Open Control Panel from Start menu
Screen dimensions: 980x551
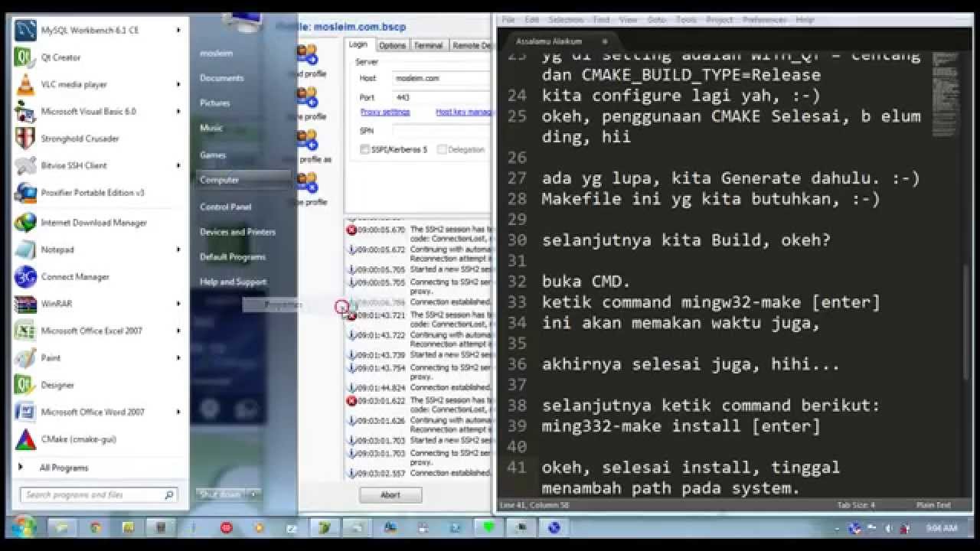click(x=226, y=207)
